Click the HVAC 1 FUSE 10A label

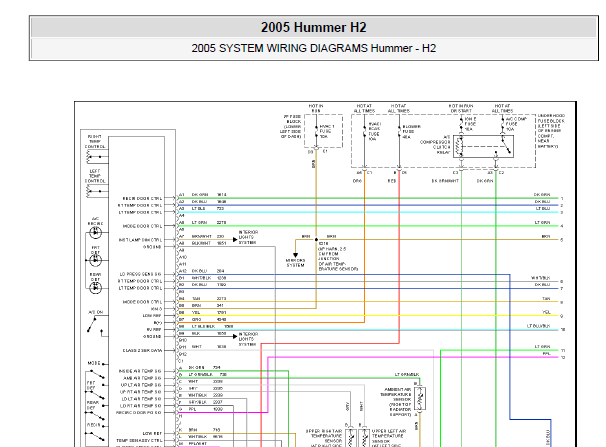[x=327, y=131]
